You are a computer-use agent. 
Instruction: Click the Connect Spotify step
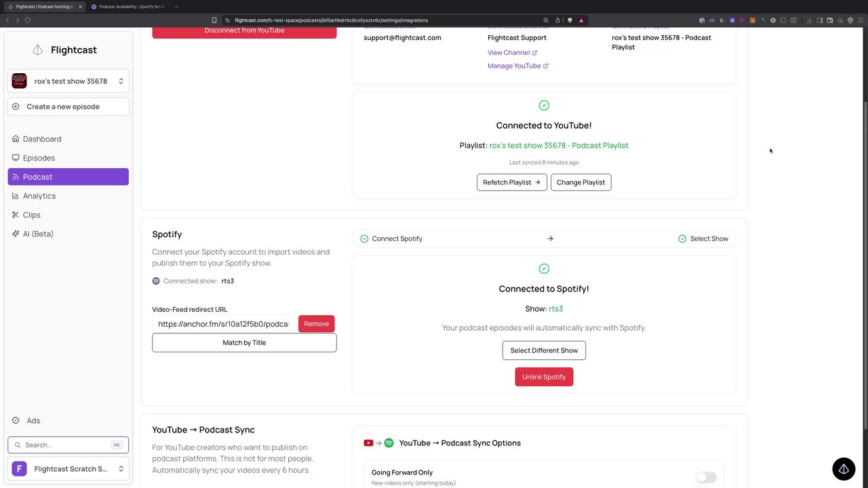click(x=391, y=239)
